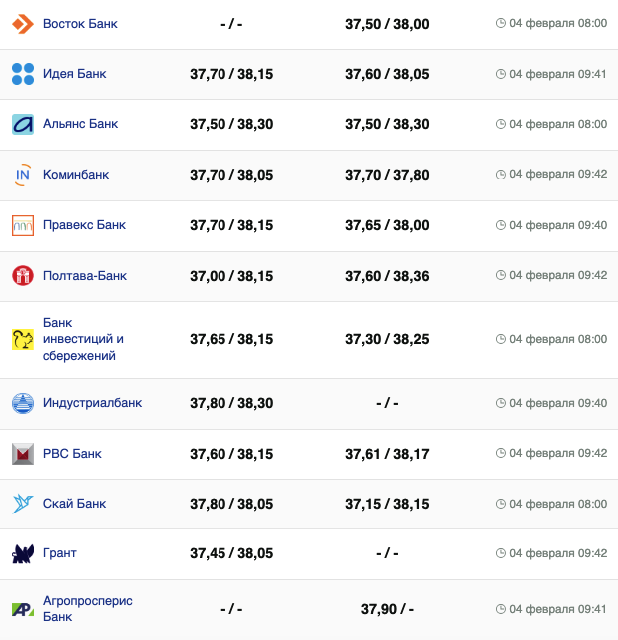Click the Коминбанк IN logo icon

point(23,175)
